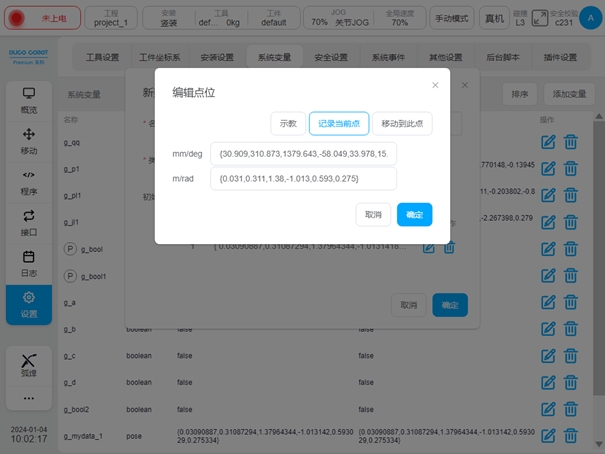Click 移动到此点 button
Viewport: 605px width, 454px height.
coord(402,123)
